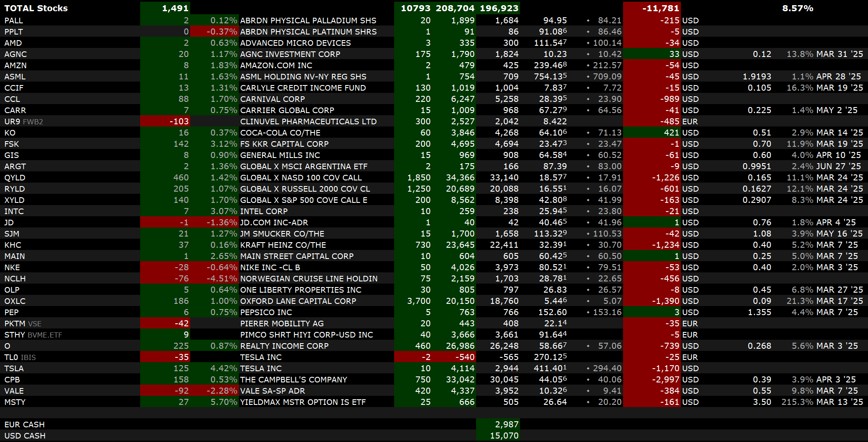Select FS KKR CAPITAL CORP
868x442 pixels.
coord(284,144)
